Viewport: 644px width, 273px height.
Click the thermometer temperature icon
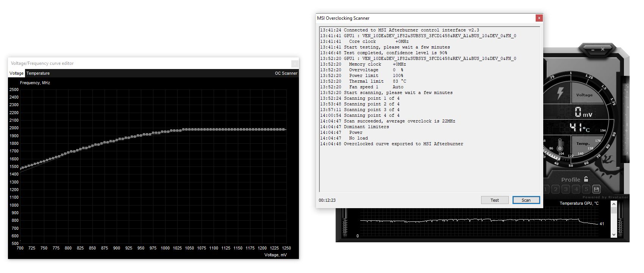click(x=561, y=144)
